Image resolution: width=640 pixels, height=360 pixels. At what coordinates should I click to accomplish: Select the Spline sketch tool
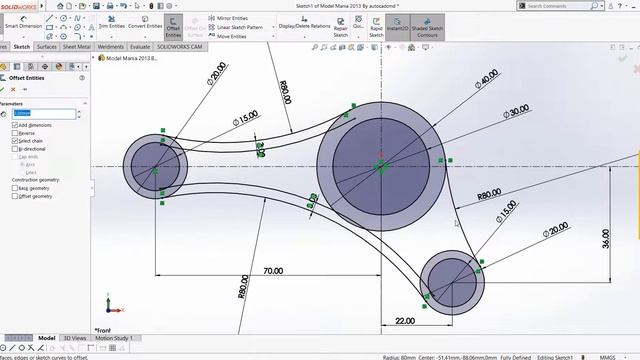[x=77, y=18]
